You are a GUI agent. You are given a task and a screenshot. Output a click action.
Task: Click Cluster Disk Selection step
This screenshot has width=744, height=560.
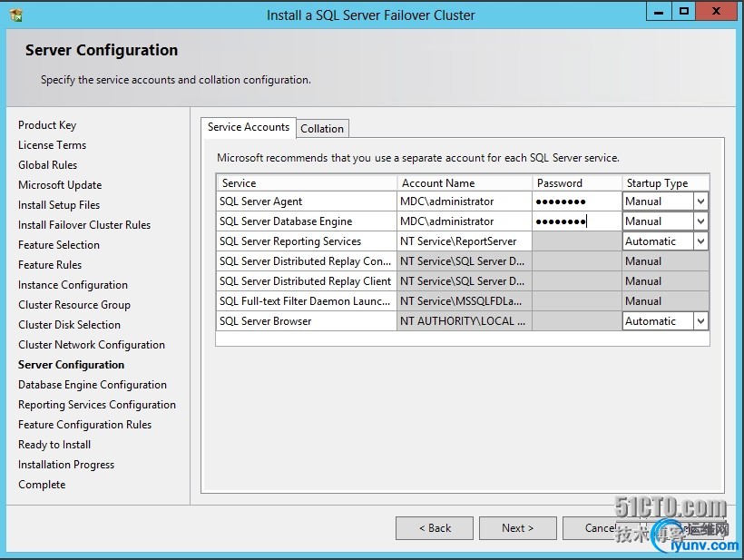(69, 325)
